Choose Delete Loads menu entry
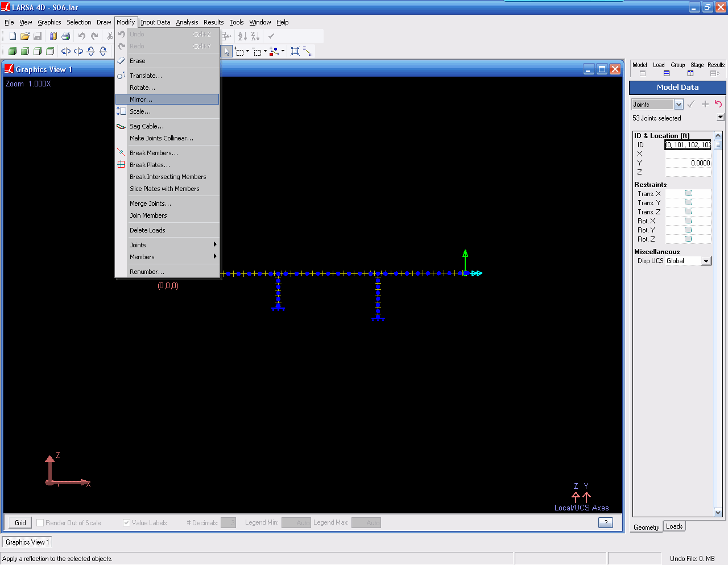 coord(167,230)
